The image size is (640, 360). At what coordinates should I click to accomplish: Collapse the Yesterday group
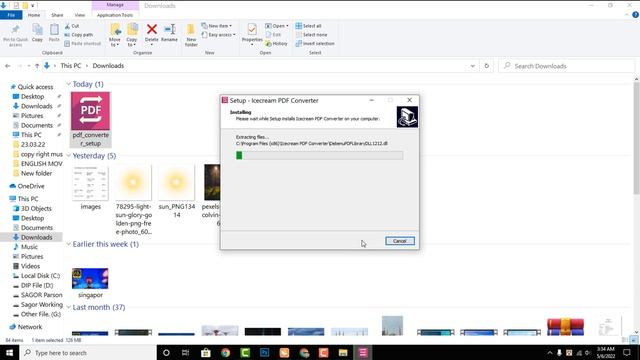[69, 156]
